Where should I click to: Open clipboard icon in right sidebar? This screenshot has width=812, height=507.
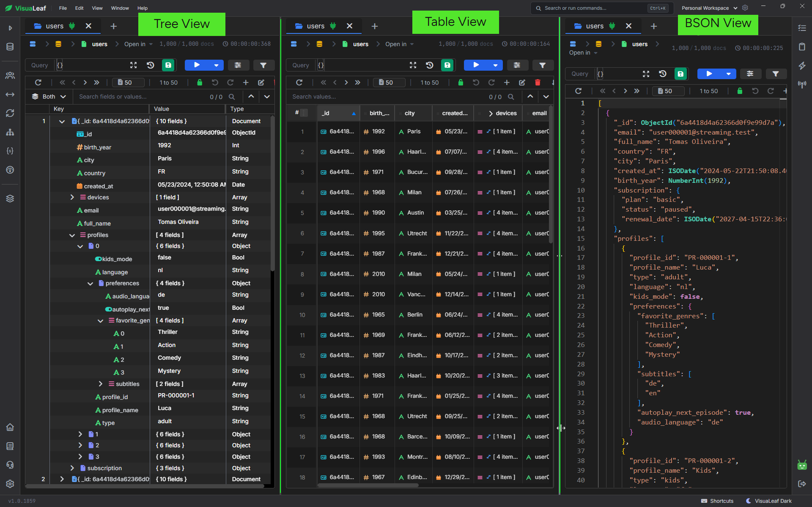(802, 47)
